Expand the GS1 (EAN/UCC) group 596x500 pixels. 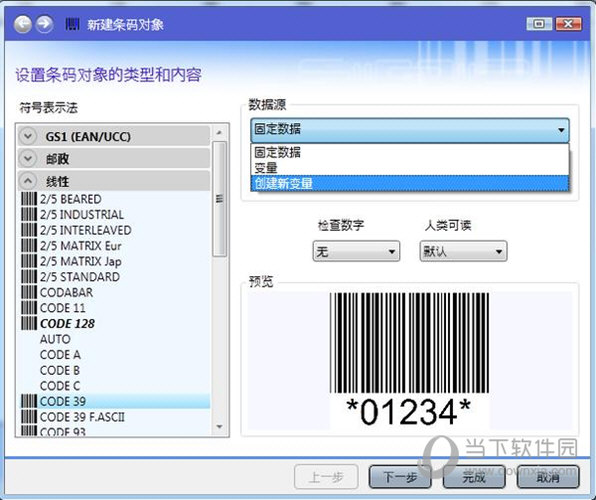28,136
